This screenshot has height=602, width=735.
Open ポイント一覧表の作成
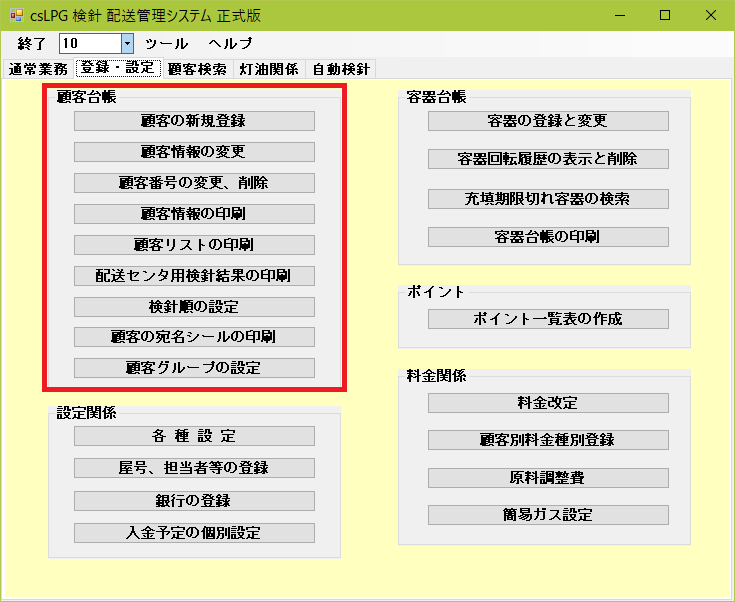[x=548, y=319]
